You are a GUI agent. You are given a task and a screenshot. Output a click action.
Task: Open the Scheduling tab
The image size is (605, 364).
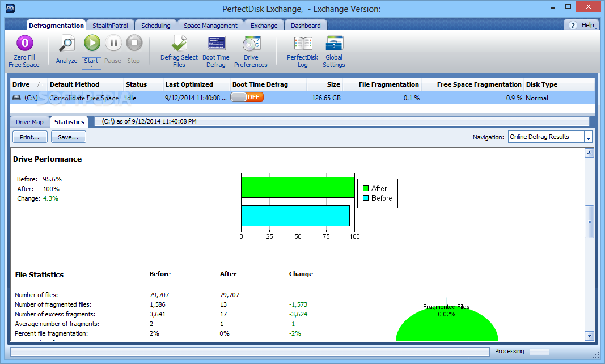(155, 25)
